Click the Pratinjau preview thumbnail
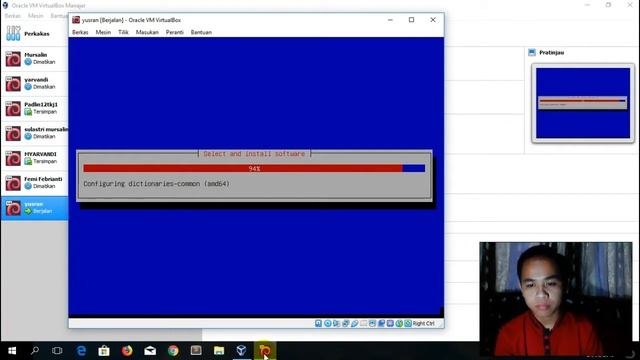The width and height of the screenshot is (640, 360). 583,103
